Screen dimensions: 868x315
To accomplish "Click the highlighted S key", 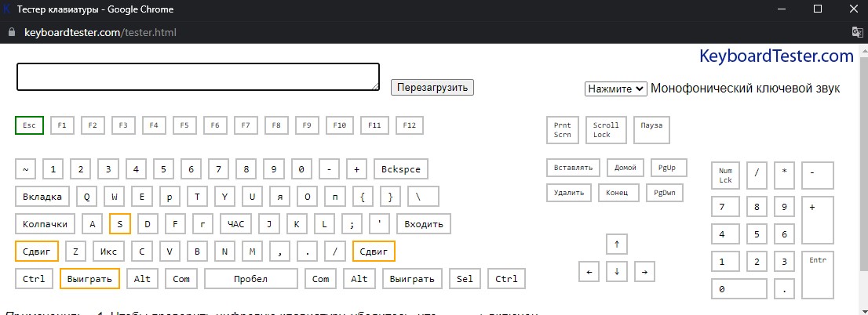I will pyautogui.click(x=120, y=224).
